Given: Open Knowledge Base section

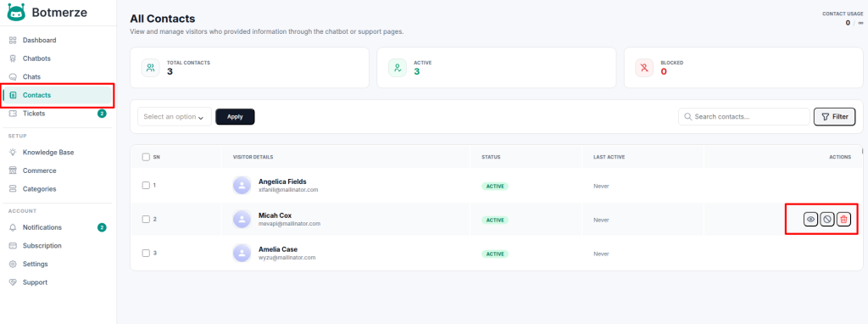Looking at the screenshot, I should [x=58, y=153].
